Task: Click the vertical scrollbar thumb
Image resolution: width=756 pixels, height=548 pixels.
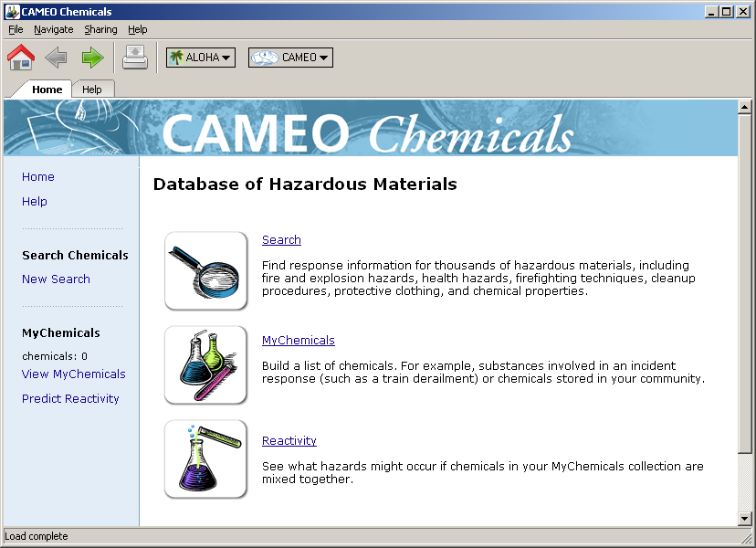Action: pos(744,284)
